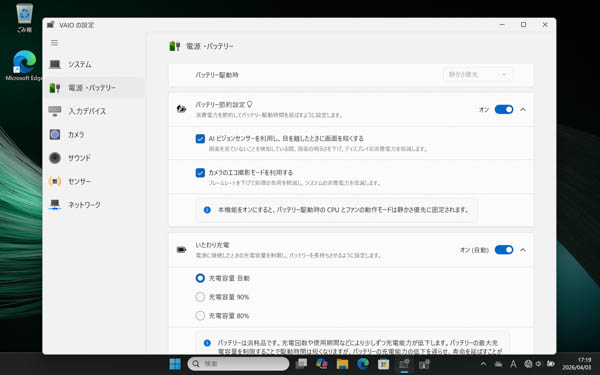Uncheck カメラのエコ撮影モード checkbox
The width and height of the screenshot is (600, 375).
point(200,173)
